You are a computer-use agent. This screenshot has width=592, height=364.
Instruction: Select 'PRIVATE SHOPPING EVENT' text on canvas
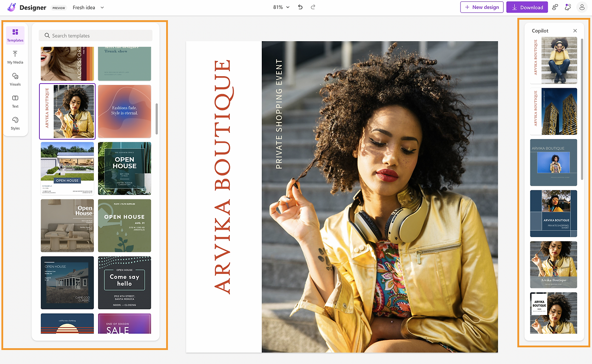(x=279, y=114)
